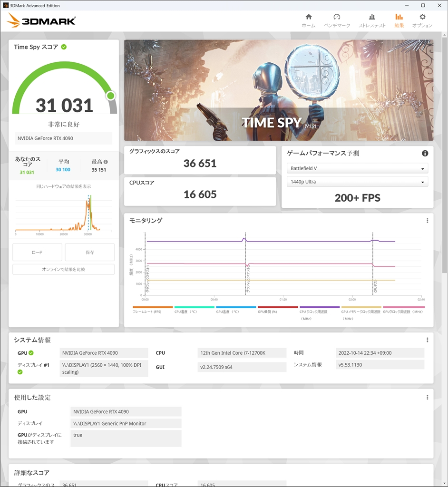Open システム情報 panel three-dot menu
This screenshot has width=448, height=487.
click(x=427, y=340)
